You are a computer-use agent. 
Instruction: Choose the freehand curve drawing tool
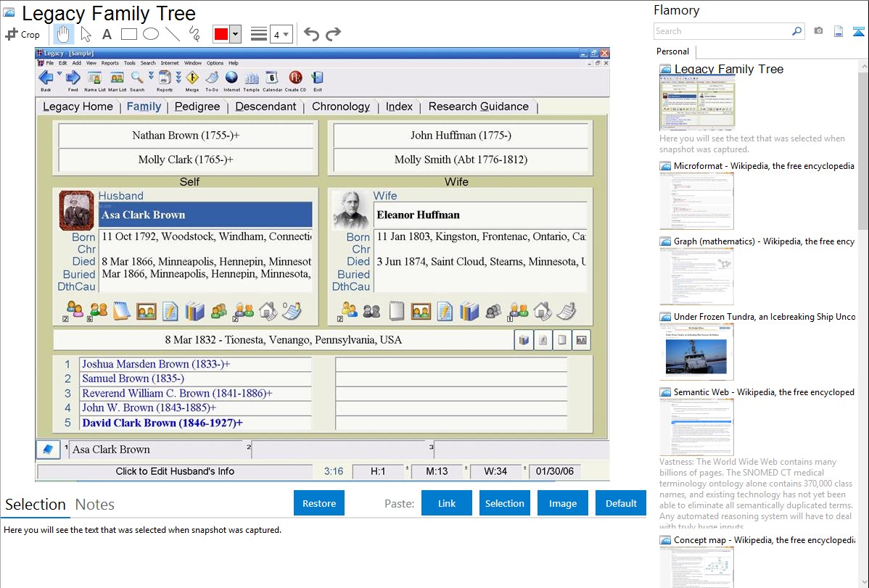tap(194, 34)
